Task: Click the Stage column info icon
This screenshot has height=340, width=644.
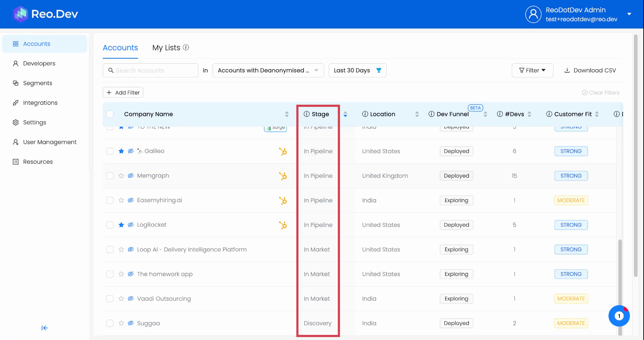Action: click(307, 114)
